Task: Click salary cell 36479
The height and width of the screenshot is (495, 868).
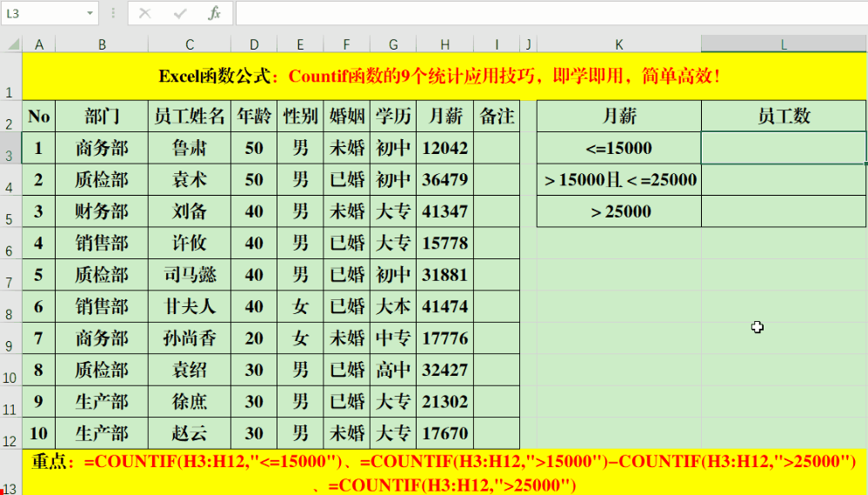Action: point(445,179)
